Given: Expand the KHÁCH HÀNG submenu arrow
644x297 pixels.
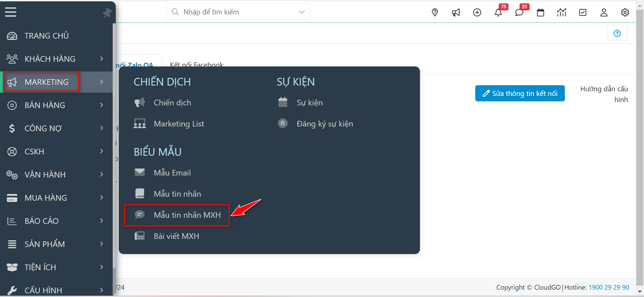Looking at the screenshot, I should (x=102, y=59).
